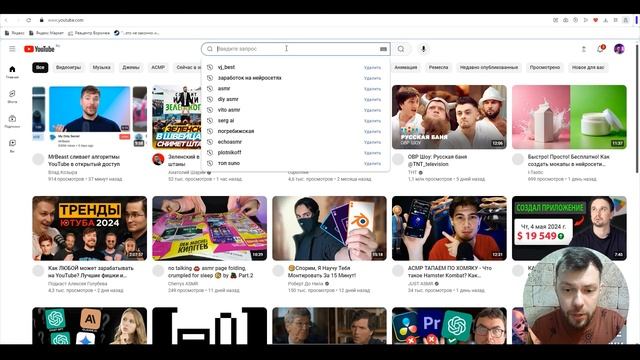Open 'ОВР Шоу: Русская баня' video title
This screenshot has height=360, width=640.
438,160
